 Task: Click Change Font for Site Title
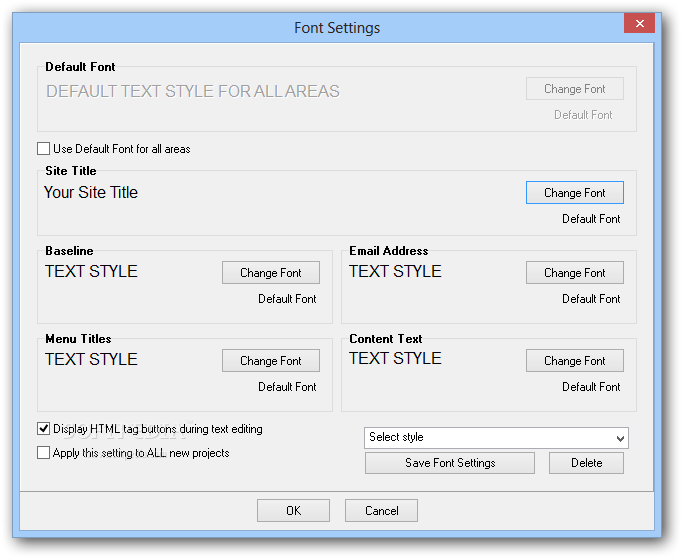(x=575, y=193)
